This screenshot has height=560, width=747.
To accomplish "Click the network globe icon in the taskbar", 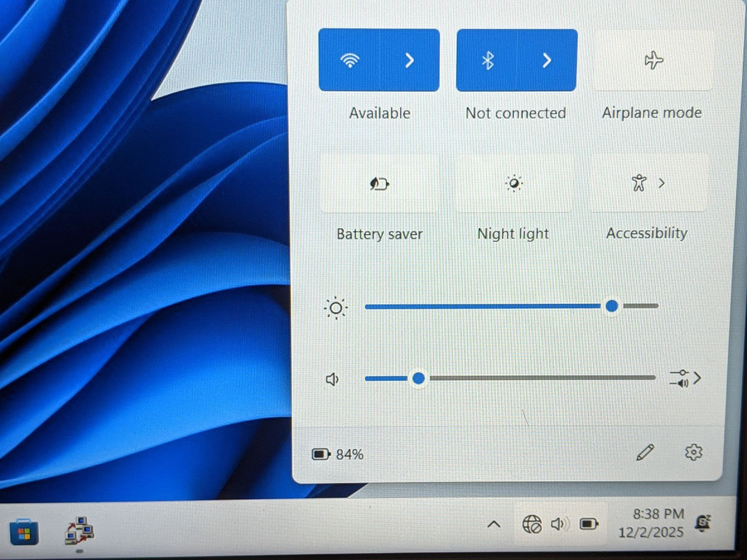I will coord(532,525).
